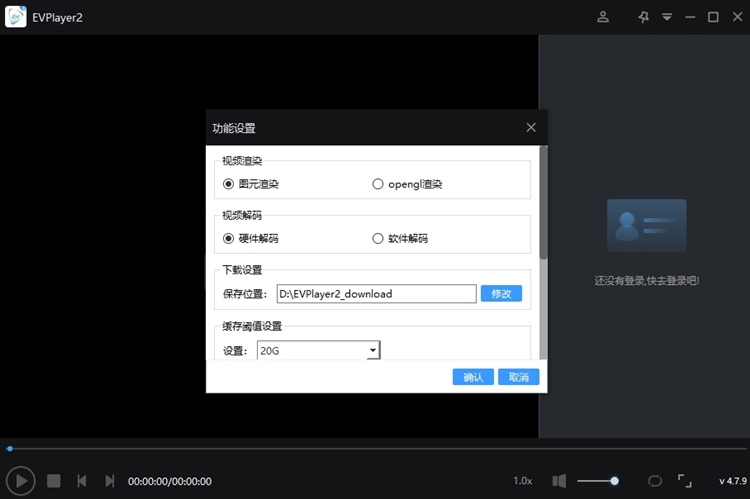Close the EVPlayer2 main window
This screenshot has height=499, width=750.
point(737,17)
